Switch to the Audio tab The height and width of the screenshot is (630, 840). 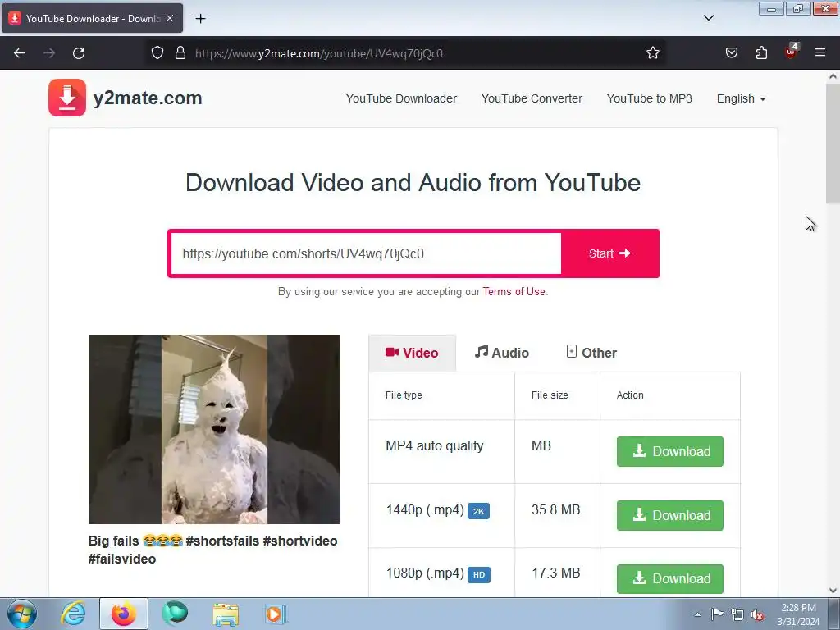point(502,353)
